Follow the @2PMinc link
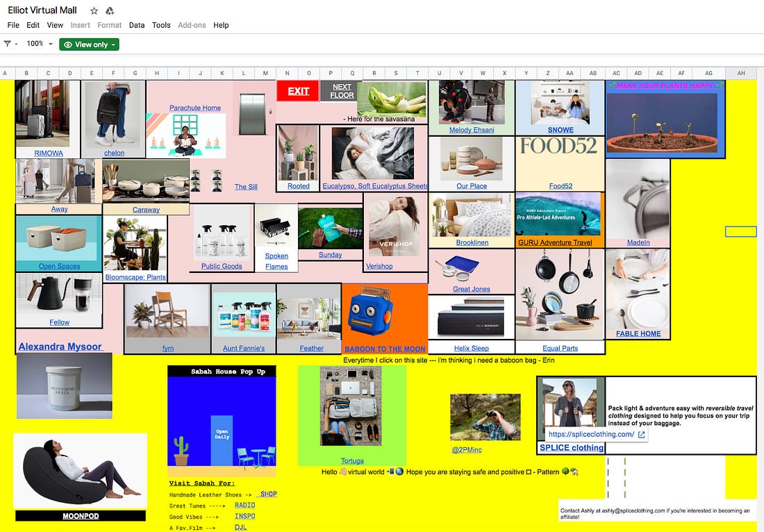 (x=467, y=449)
